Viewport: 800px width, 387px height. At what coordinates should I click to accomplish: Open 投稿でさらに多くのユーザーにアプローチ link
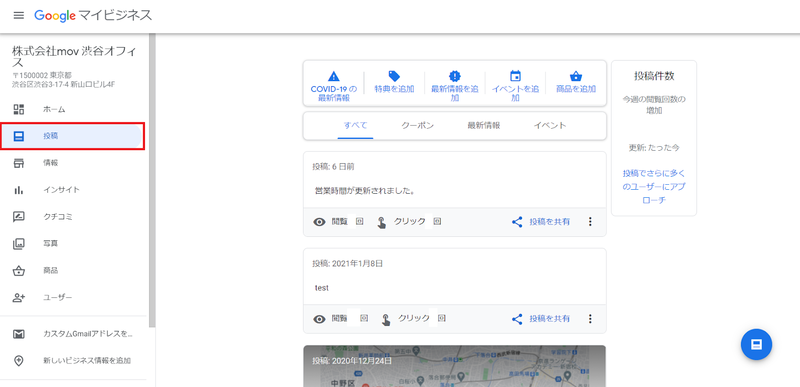[654, 187]
